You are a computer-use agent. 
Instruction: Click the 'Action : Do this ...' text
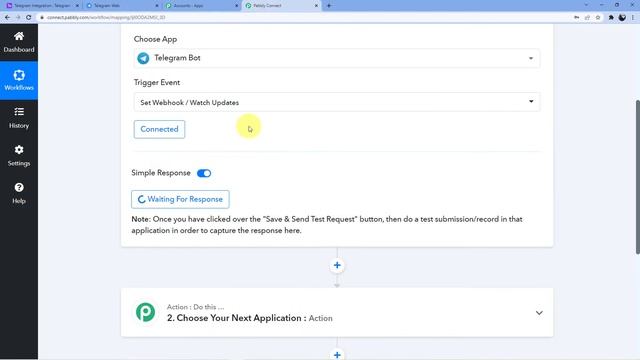click(x=195, y=307)
